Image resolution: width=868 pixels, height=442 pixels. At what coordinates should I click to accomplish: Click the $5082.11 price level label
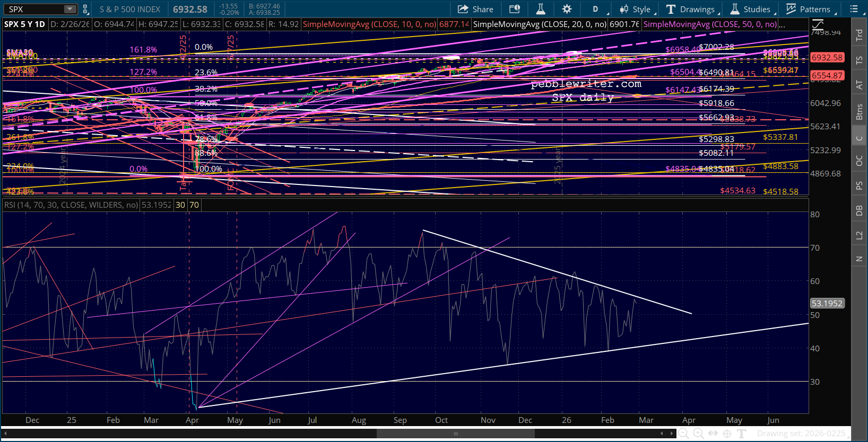[716, 153]
